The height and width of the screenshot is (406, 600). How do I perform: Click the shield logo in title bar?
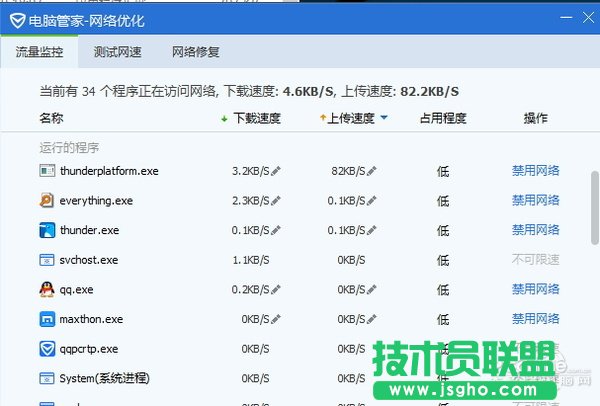(17, 21)
